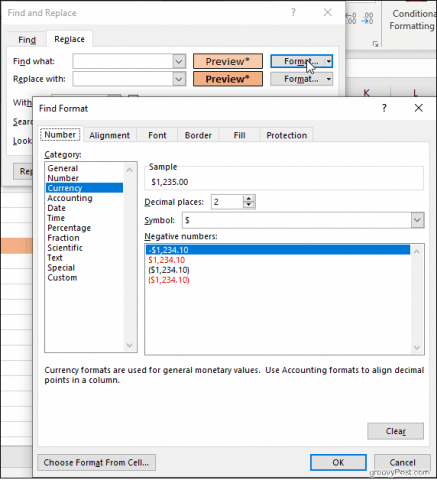Click the Increase Decimal icon in ribbon

pos(351,18)
